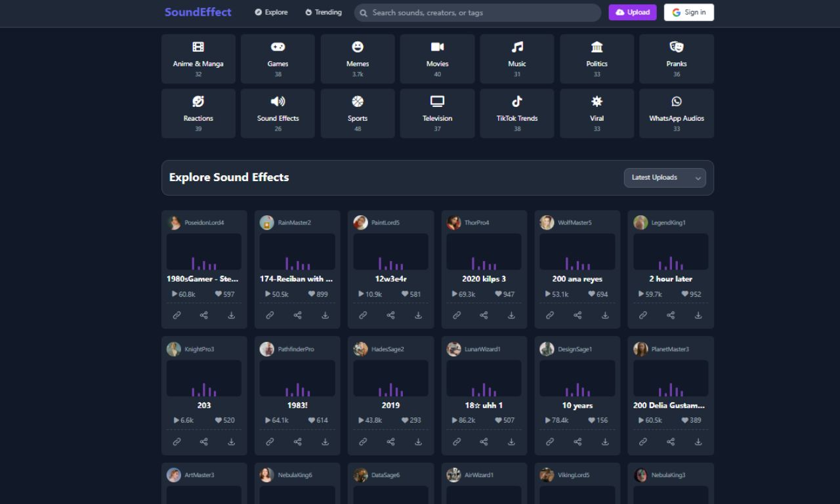Open the Latest Uploads sort dropdown
The height and width of the screenshot is (504, 840).
[x=664, y=178]
